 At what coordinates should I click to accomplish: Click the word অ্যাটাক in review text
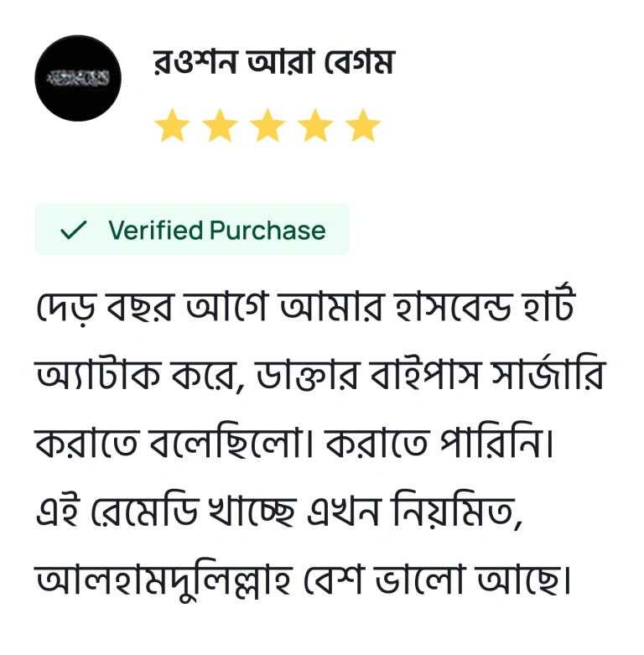(99, 373)
